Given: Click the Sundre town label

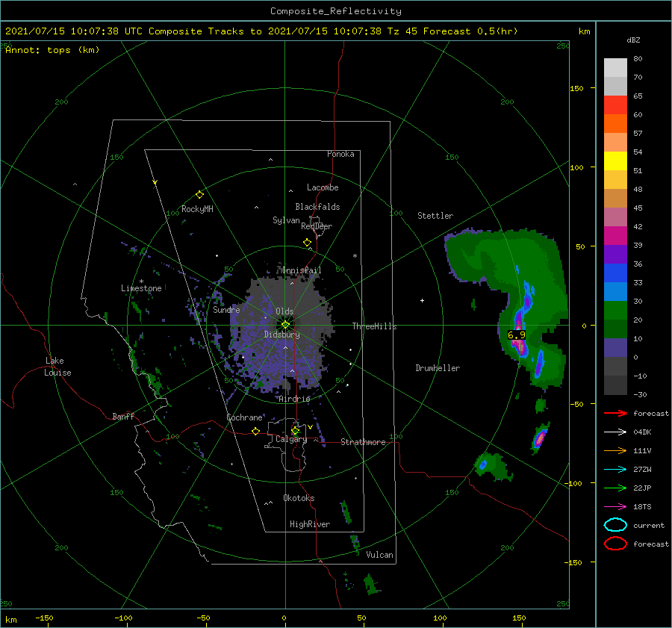Looking at the screenshot, I should click(226, 310).
